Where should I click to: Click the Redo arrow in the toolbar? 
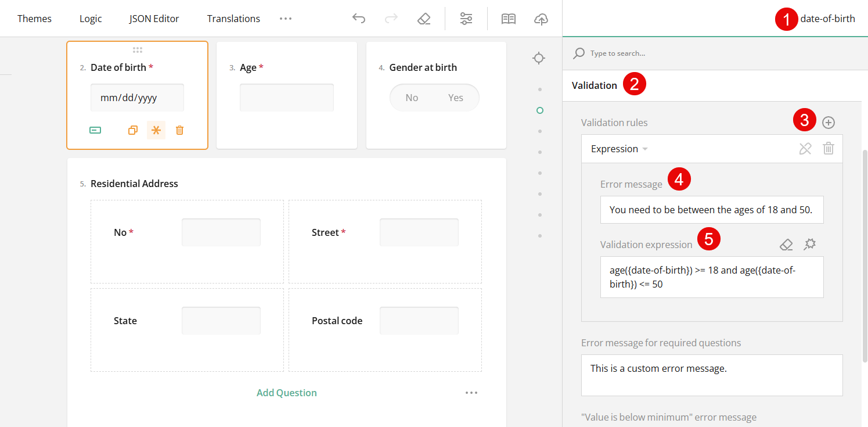(x=391, y=18)
